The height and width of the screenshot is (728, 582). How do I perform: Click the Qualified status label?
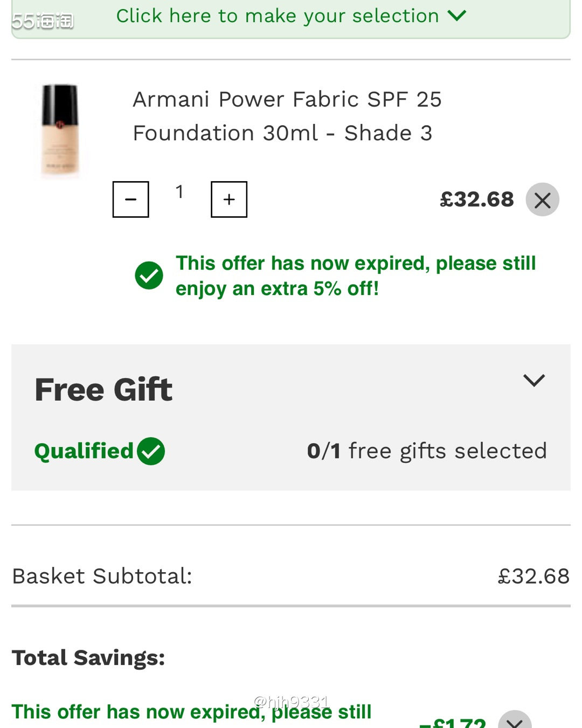pos(84,451)
